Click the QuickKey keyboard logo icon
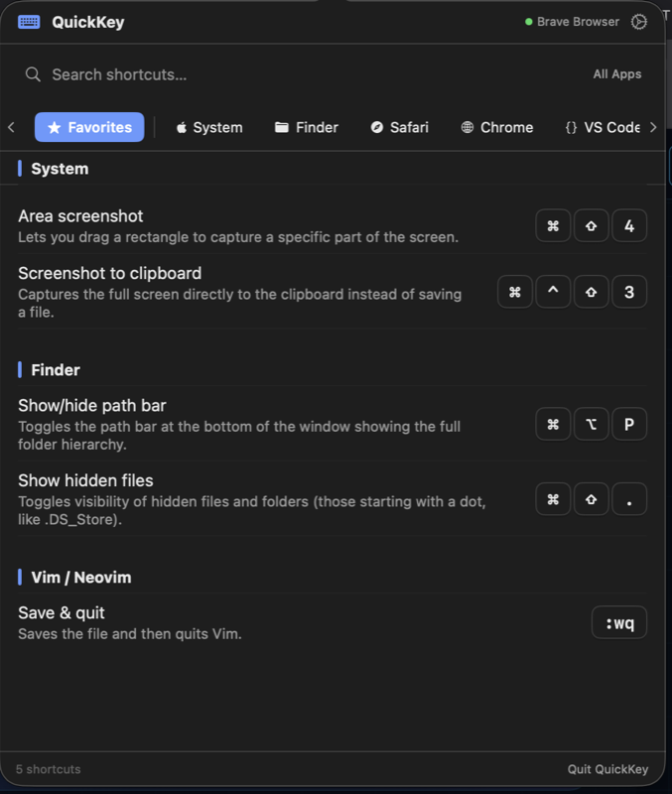The image size is (672, 794). coord(29,22)
